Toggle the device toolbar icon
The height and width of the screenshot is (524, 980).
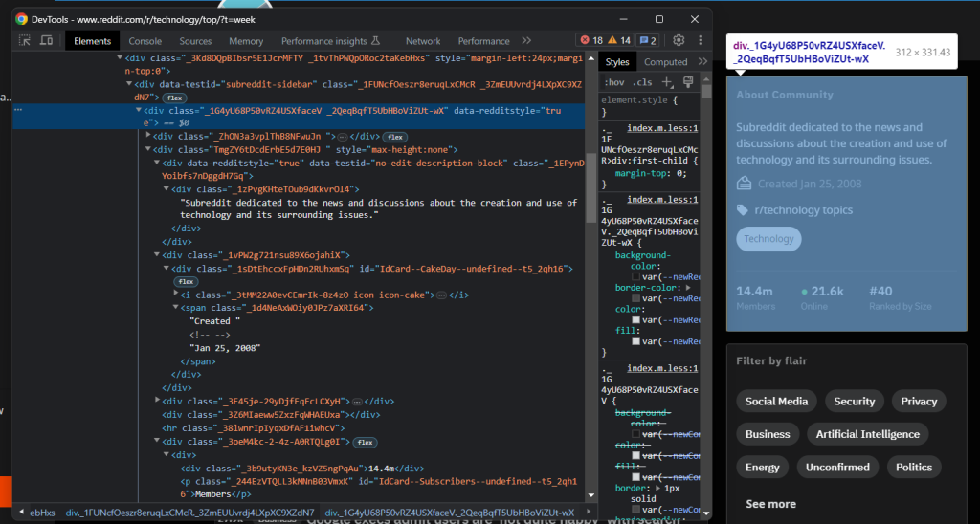pos(46,41)
